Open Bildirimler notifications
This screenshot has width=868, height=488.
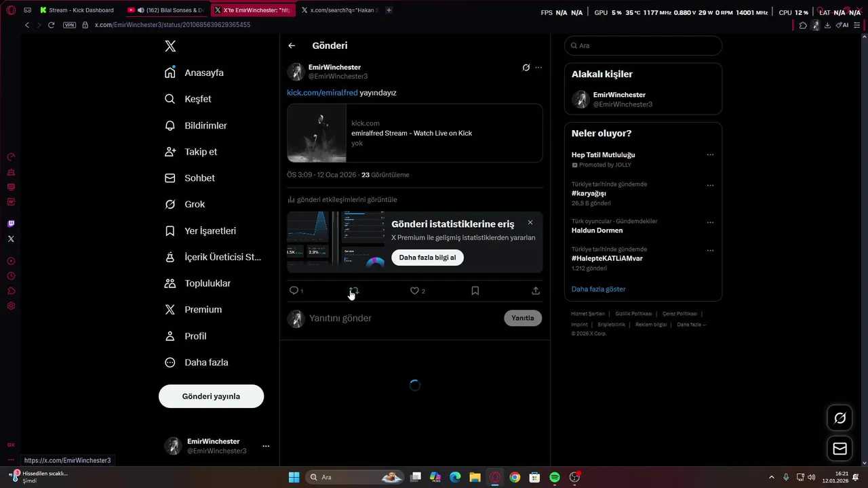[x=197, y=125]
